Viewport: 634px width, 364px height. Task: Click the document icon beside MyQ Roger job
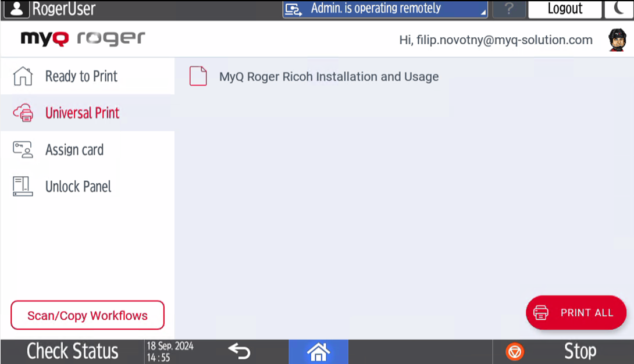pos(198,76)
